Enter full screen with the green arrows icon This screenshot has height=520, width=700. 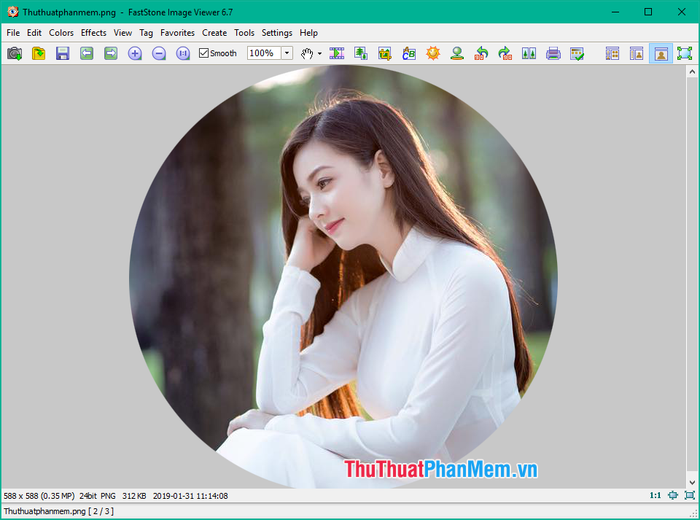[x=685, y=54]
